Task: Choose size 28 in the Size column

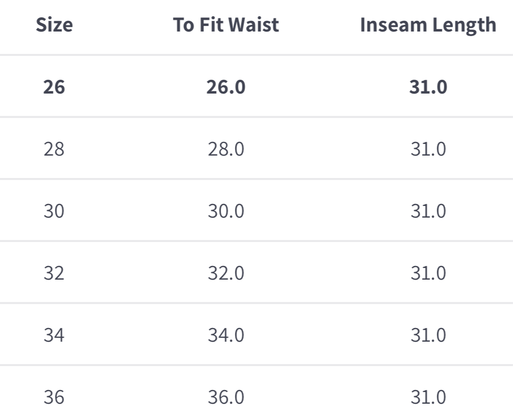Action: pos(54,149)
